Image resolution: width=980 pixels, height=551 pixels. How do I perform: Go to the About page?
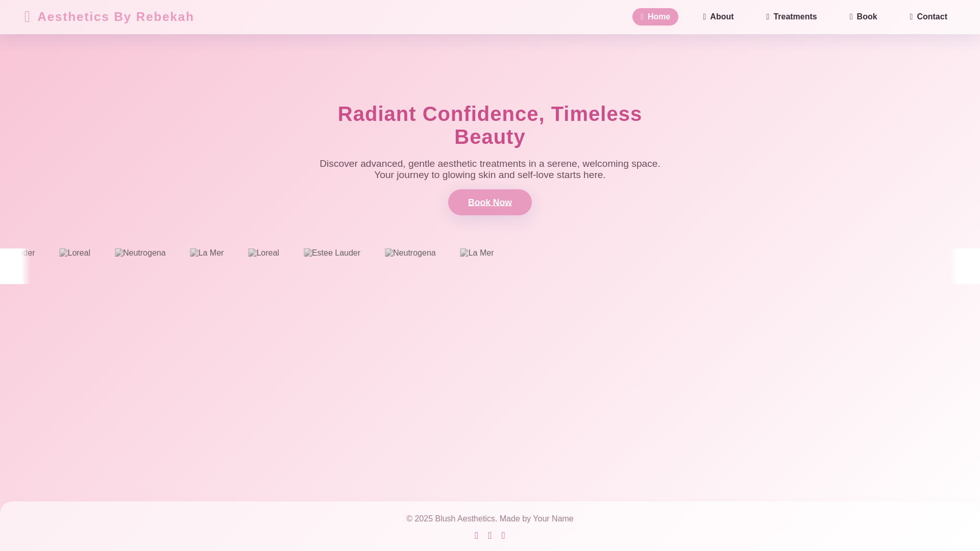tap(718, 17)
